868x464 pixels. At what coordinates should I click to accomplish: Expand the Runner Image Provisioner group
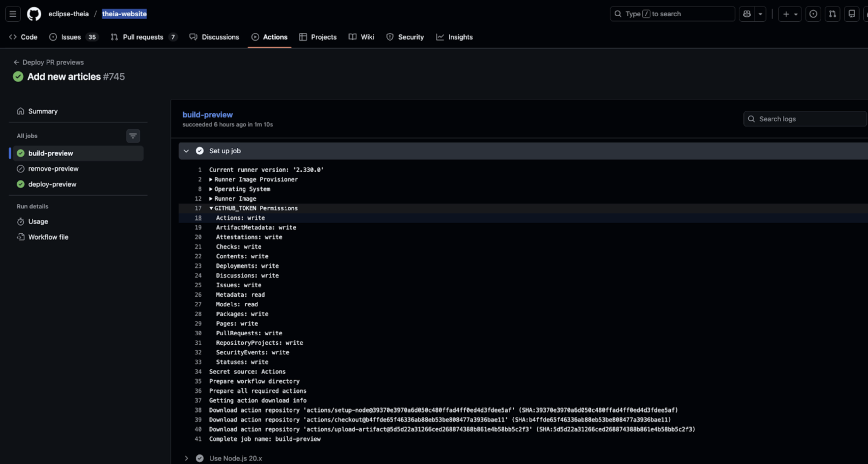[x=211, y=179]
